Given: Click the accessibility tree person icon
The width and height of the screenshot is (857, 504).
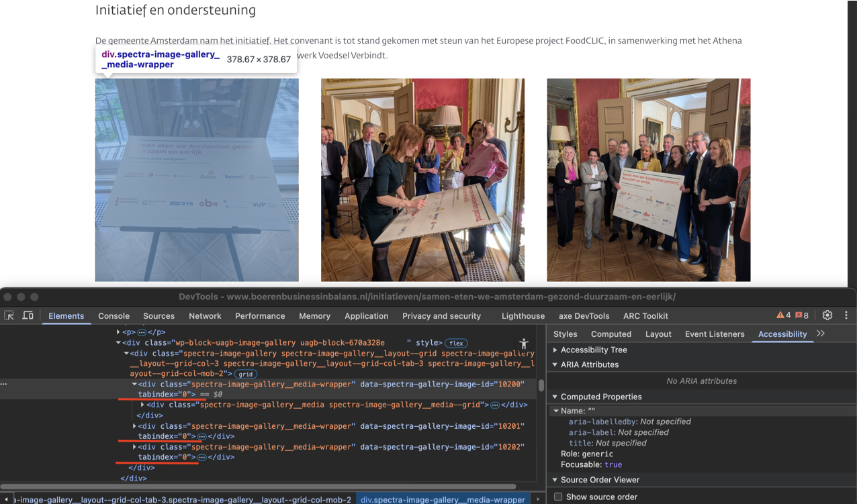Looking at the screenshot, I should pos(524,344).
